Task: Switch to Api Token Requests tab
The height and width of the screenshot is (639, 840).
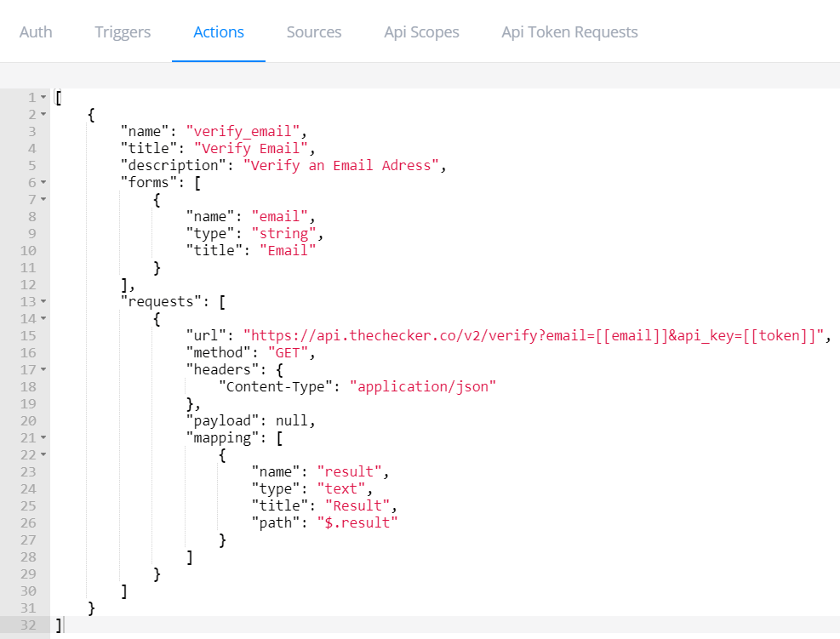Action: [569, 32]
